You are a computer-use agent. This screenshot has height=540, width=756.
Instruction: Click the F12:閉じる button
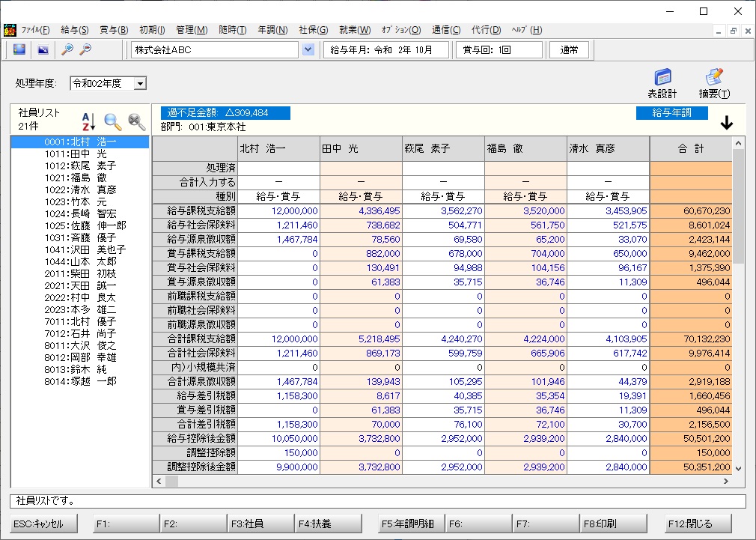[698, 524]
